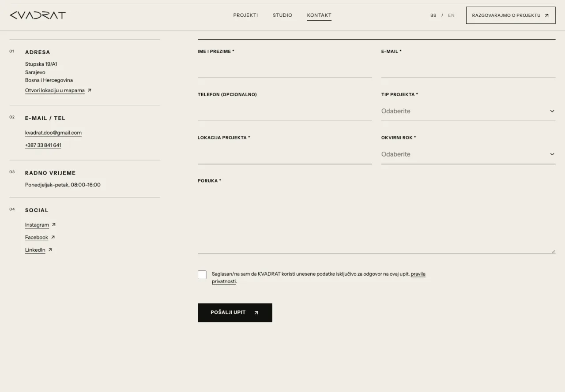Click the Radno vrijeme section heading
Image resolution: width=565 pixels, height=392 pixels.
pos(50,173)
